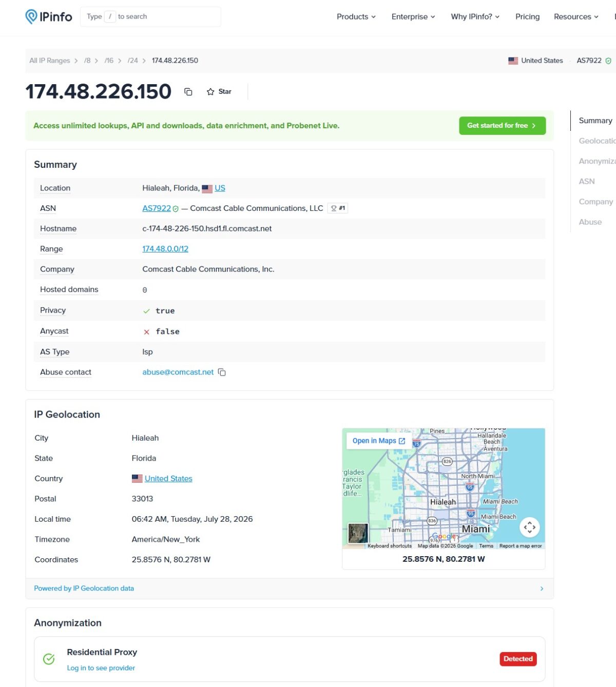Click Get started for free button
Viewport: 616px width, 687px height.
(x=502, y=126)
